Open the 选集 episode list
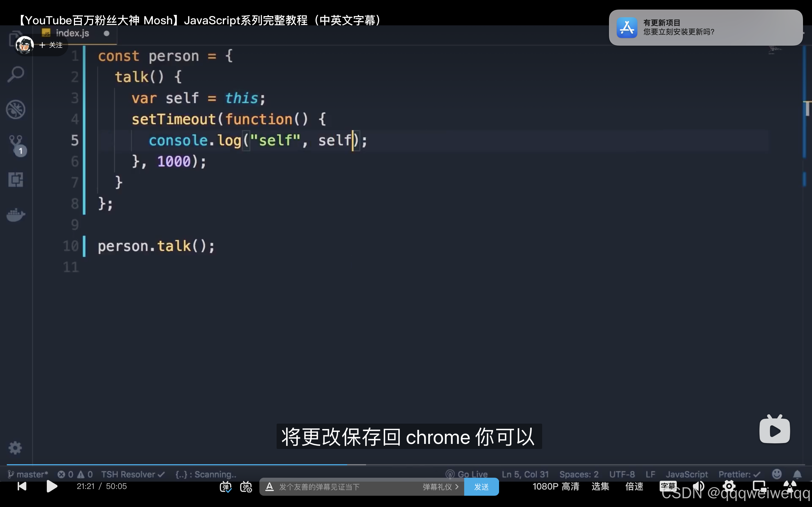812x507 pixels. coord(600,486)
